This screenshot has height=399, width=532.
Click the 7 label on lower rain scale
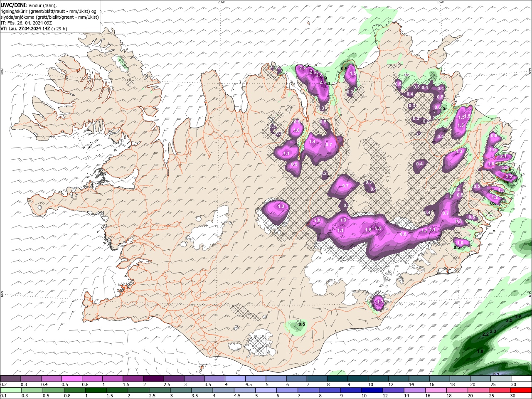click(298, 396)
